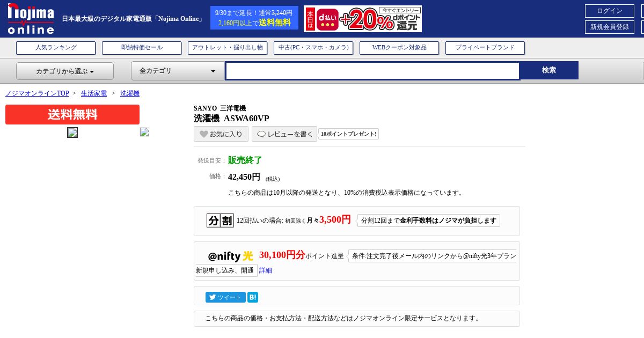The width and height of the screenshot is (644, 338).
Task: Focus the search keyword input field
Action: [372, 71]
